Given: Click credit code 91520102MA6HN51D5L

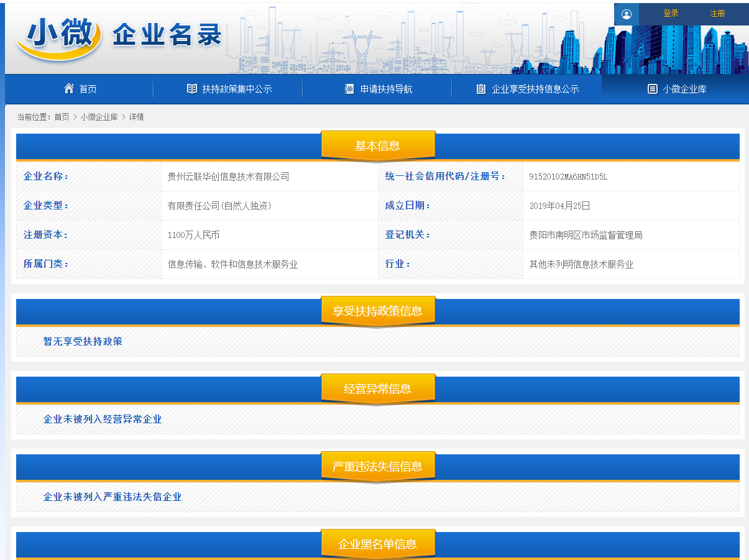Looking at the screenshot, I should point(568,177).
